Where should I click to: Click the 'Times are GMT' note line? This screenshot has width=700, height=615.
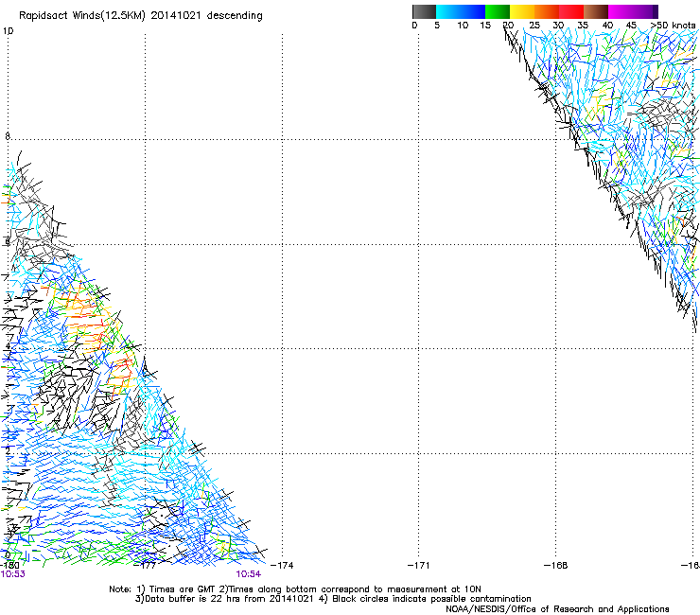[x=295, y=589]
